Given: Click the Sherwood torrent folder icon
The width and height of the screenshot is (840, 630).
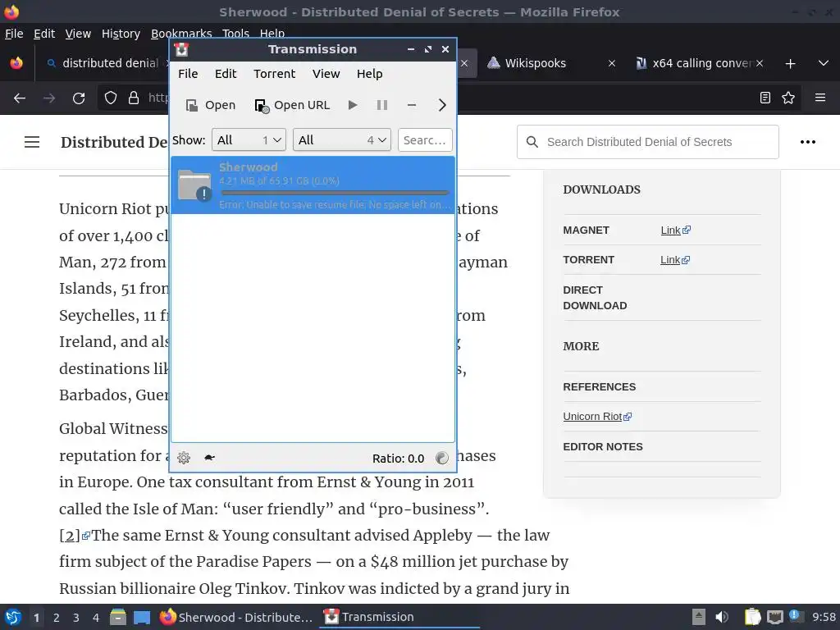Looking at the screenshot, I should point(194,185).
